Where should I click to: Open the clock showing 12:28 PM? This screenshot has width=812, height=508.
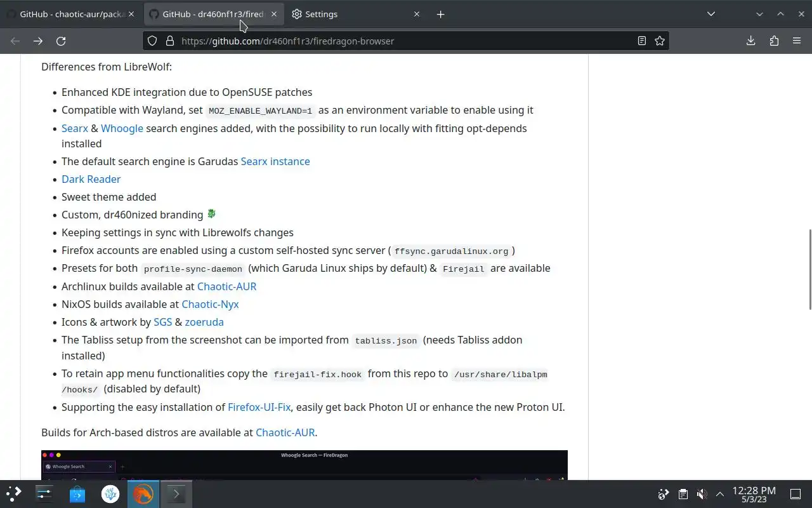pyautogui.click(x=754, y=494)
